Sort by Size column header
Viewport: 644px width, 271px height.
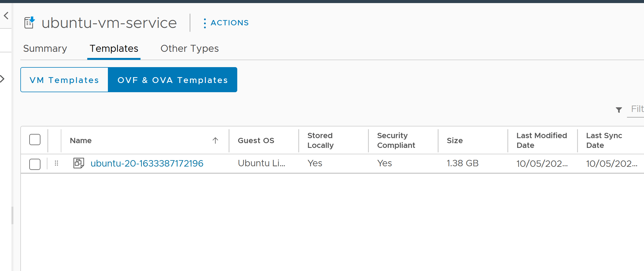(455, 141)
